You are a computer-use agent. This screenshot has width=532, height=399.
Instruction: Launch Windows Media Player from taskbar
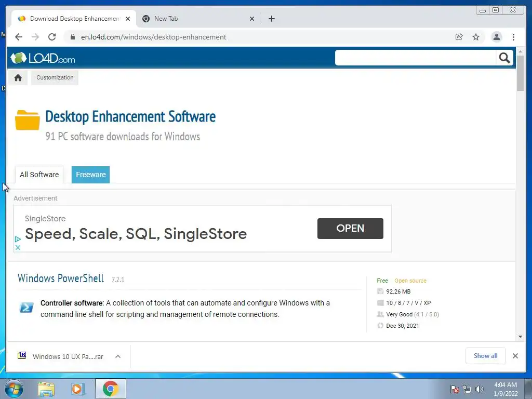78,389
